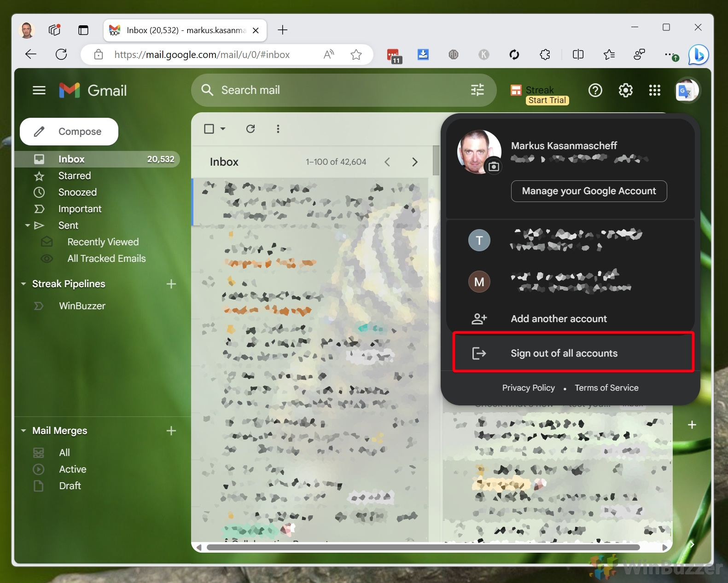The image size is (728, 583).
Task: Switch to the account with T avatar
Action: coord(571,240)
